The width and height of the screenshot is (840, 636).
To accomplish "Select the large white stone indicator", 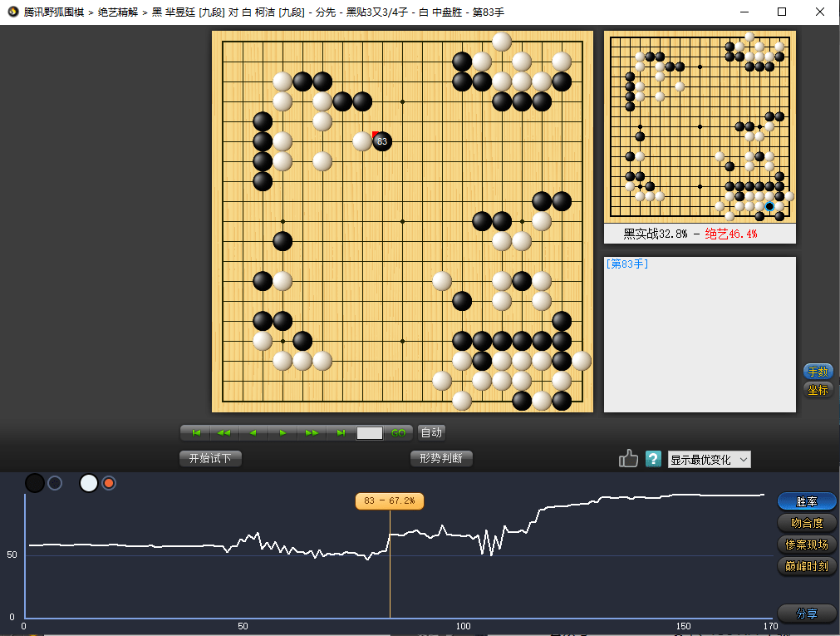I will click(x=89, y=483).
